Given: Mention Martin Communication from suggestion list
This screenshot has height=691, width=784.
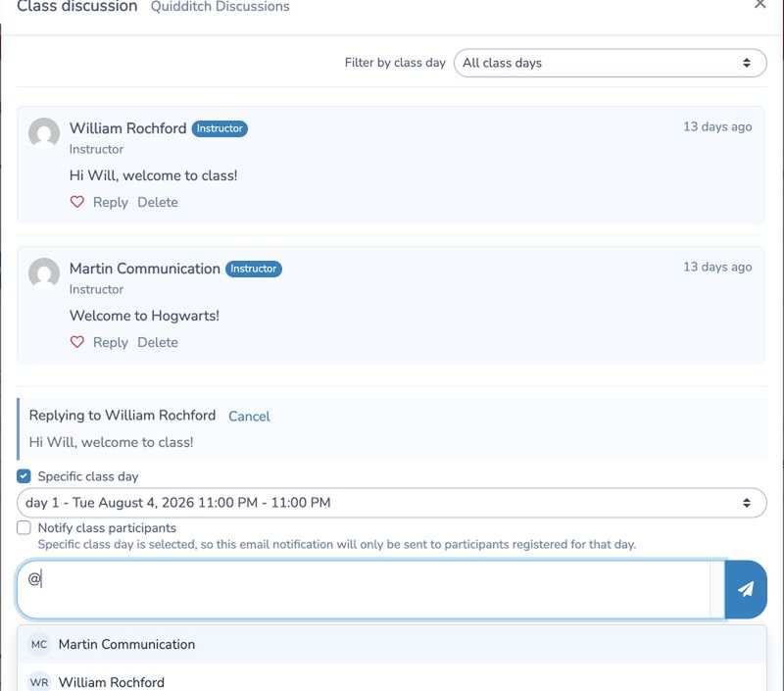Looking at the screenshot, I should pyautogui.click(x=391, y=644).
